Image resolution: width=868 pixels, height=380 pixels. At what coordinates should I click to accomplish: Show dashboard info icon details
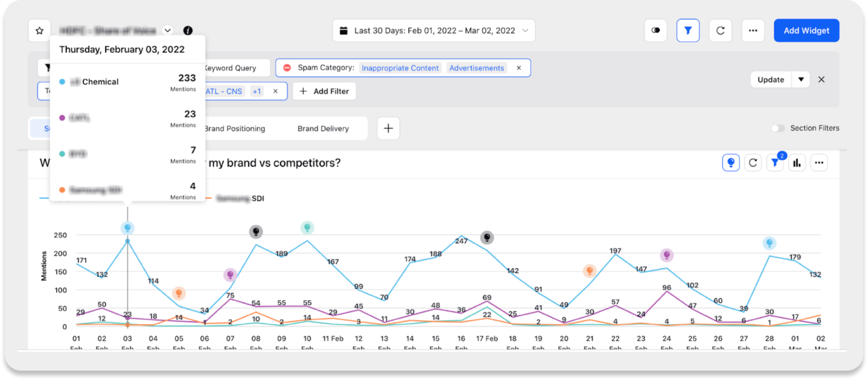[x=188, y=30]
